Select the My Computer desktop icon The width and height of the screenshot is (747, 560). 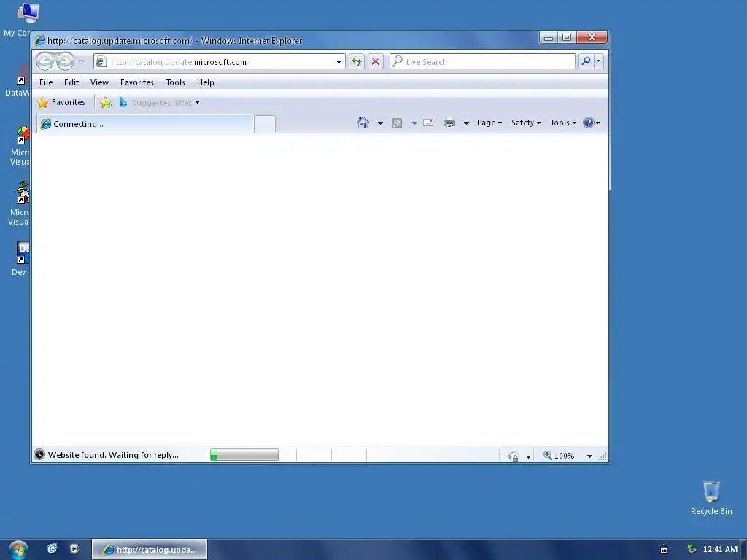[19, 19]
